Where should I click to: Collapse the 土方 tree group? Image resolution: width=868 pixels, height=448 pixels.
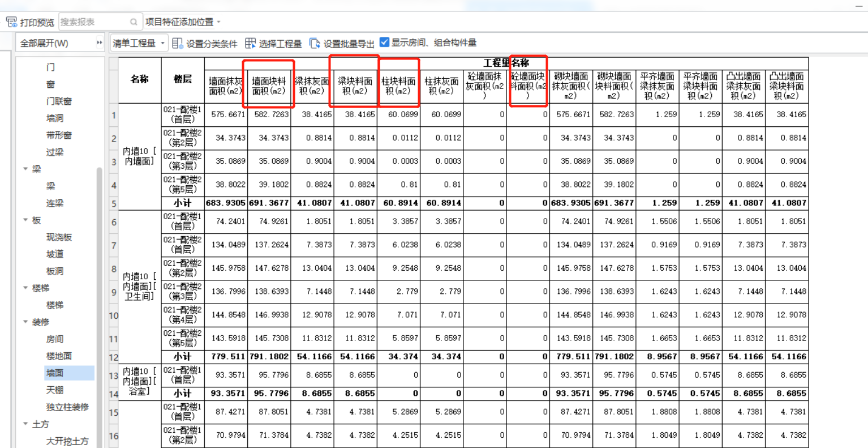coord(25,424)
